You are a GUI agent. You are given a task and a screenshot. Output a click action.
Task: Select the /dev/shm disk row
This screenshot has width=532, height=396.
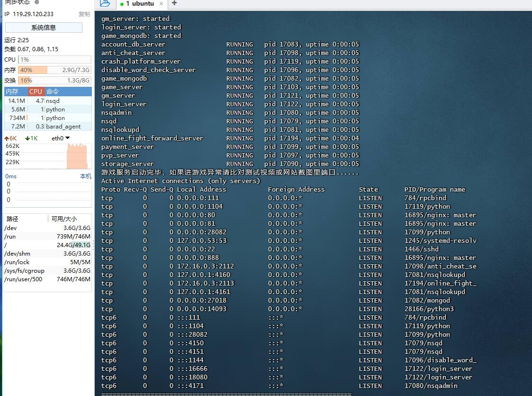(x=47, y=253)
